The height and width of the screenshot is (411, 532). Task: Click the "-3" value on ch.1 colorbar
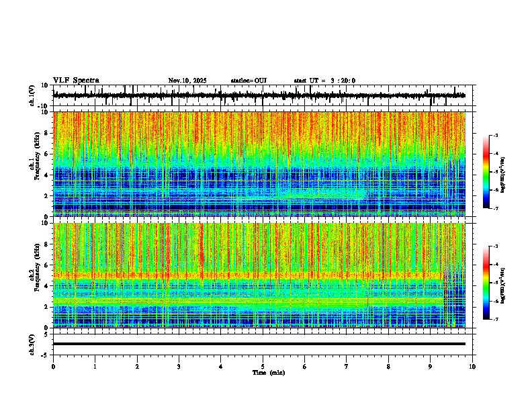tap(495, 136)
